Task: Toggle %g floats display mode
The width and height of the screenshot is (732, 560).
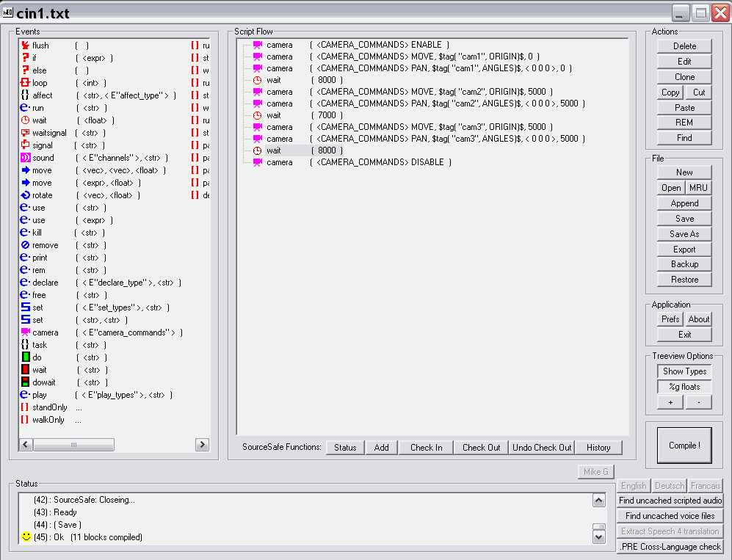Action: point(684,387)
